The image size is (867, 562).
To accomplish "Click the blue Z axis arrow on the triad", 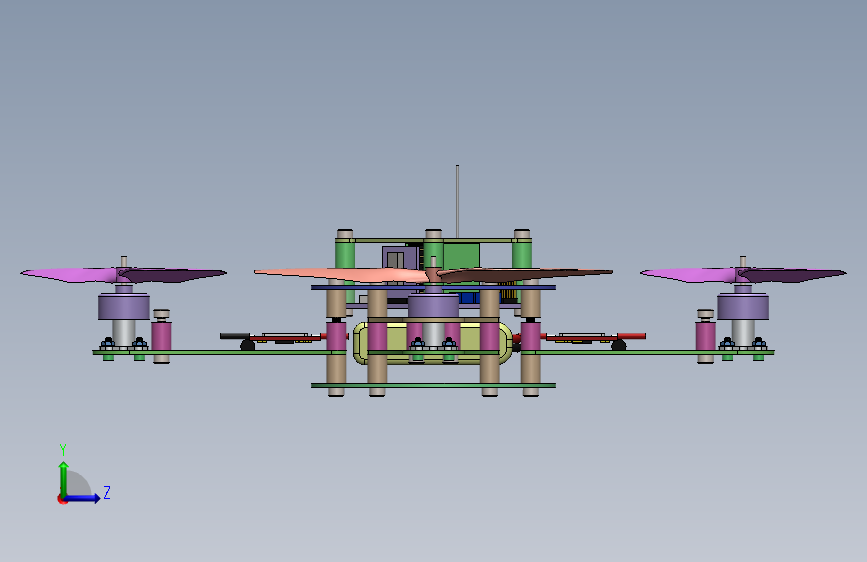I will pyautogui.click(x=83, y=498).
